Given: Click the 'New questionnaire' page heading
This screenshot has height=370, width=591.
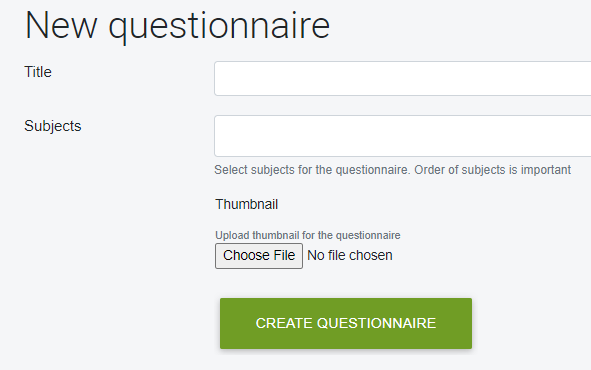Looking at the screenshot, I should tap(177, 26).
